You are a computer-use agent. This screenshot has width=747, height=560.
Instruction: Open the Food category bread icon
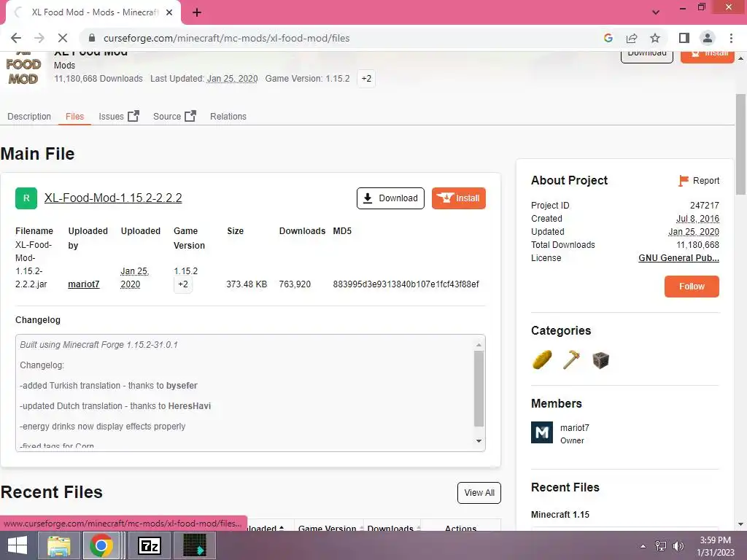542,360
